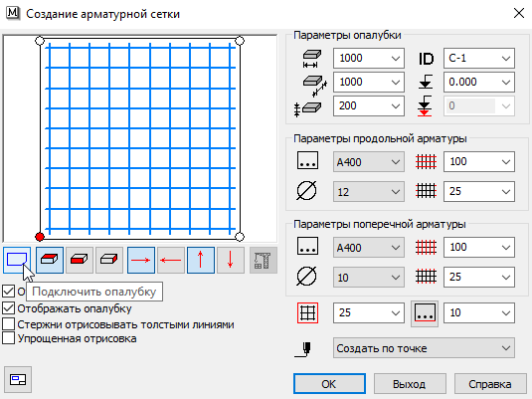Viewport: 532px width, 399px height.
Task: Click the red-bordered mesh grid icon
Action: (x=307, y=312)
